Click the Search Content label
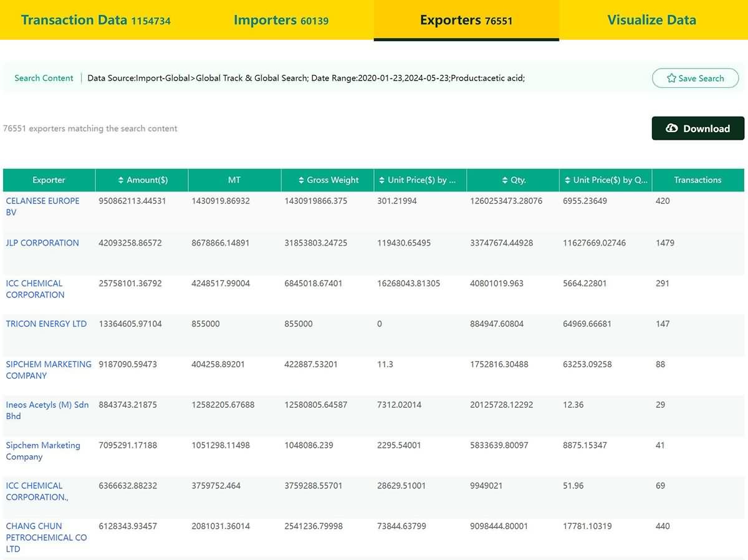 coord(43,78)
